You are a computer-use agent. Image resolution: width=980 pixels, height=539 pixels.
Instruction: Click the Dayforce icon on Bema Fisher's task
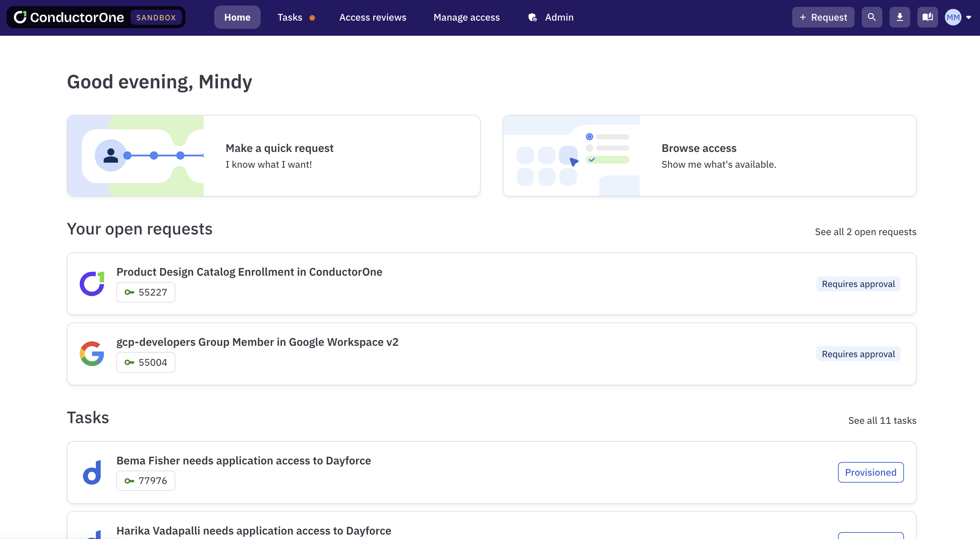[92, 472]
